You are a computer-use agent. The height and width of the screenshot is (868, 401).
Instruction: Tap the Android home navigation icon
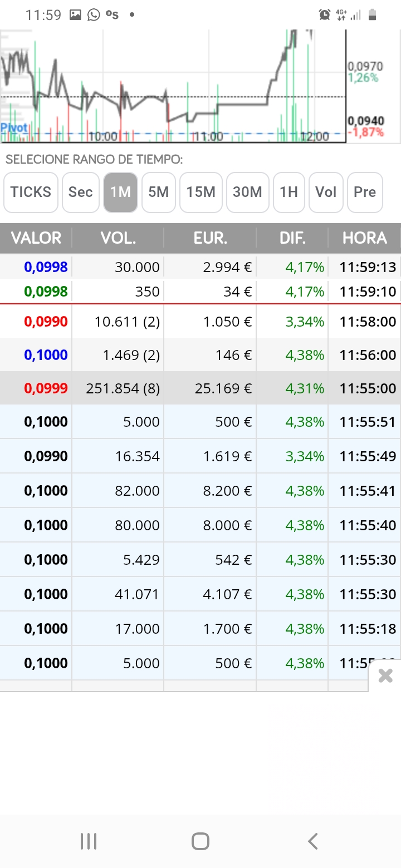200,841
